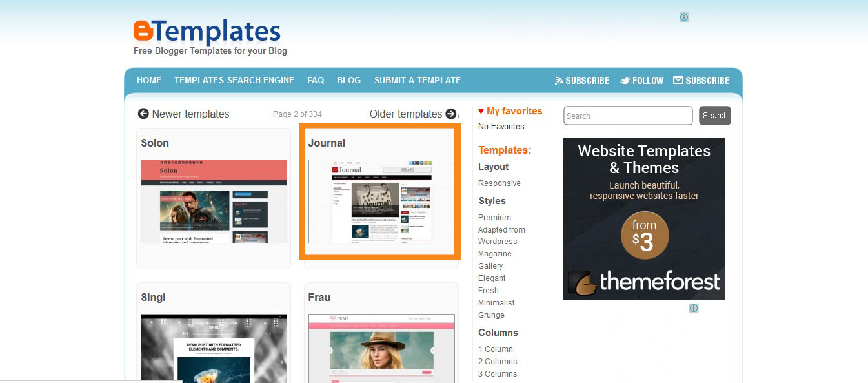
Task: Go to Newer templates link
Action: point(190,114)
